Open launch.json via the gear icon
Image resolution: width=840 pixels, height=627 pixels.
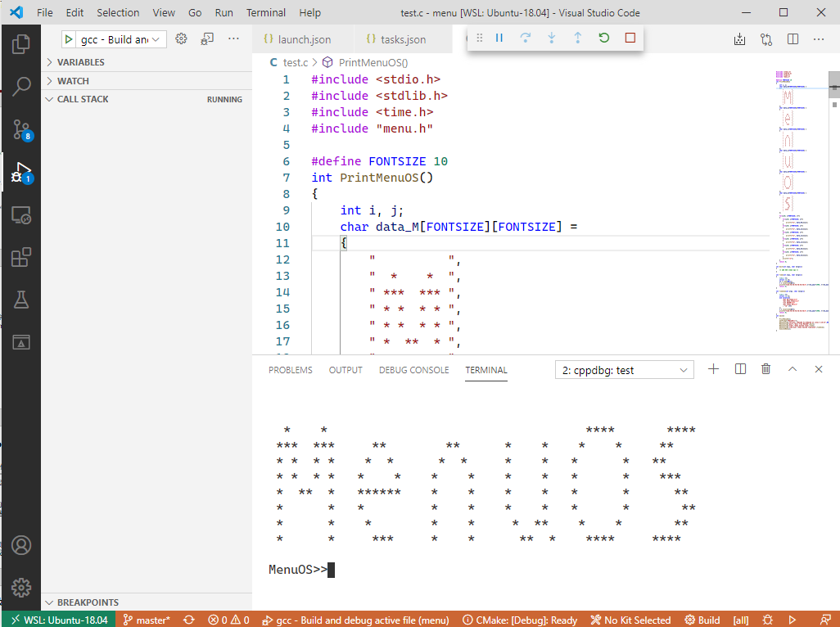pos(182,38)
